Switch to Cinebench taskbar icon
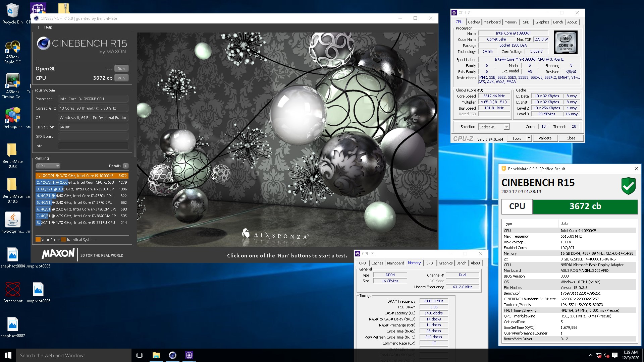Viewport: 644px width, 362px height. 173,355
